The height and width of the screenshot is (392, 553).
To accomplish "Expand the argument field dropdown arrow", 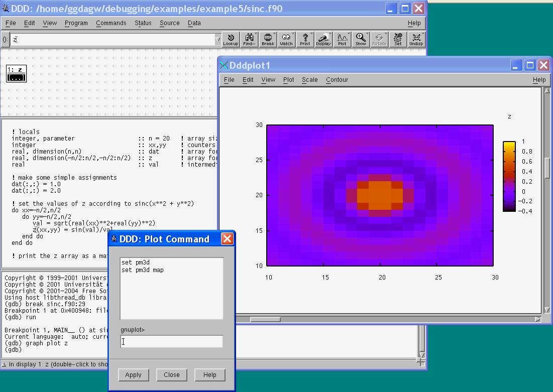I will (217, 40).
